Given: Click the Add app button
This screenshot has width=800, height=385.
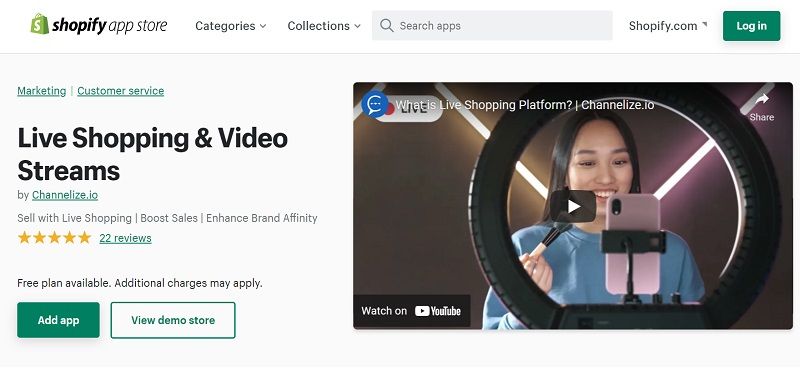Looking at the screenshot, I should [58, 320].
